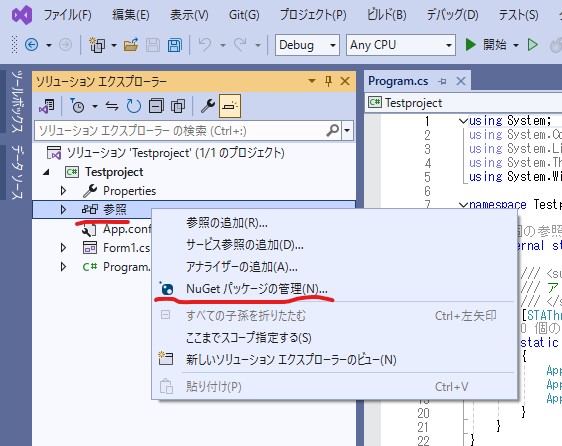
Task: Save the current file icon
Action: (x=153, y=45)
